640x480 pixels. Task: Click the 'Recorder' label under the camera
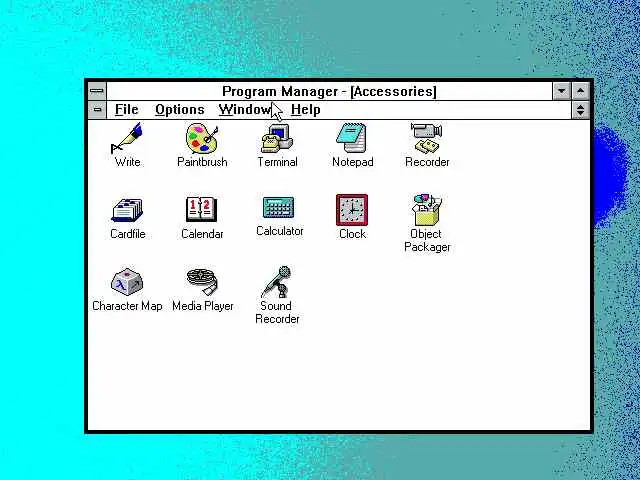427,162
